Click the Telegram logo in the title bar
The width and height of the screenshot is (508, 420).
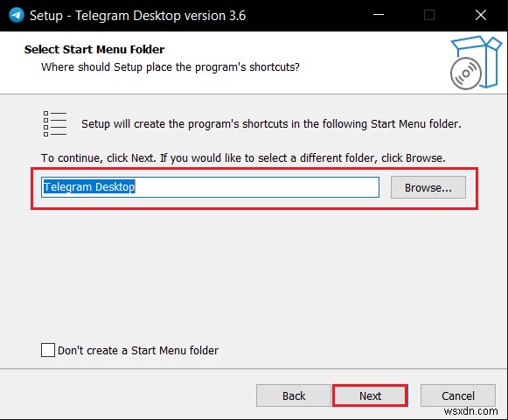[x=17, y=15]
